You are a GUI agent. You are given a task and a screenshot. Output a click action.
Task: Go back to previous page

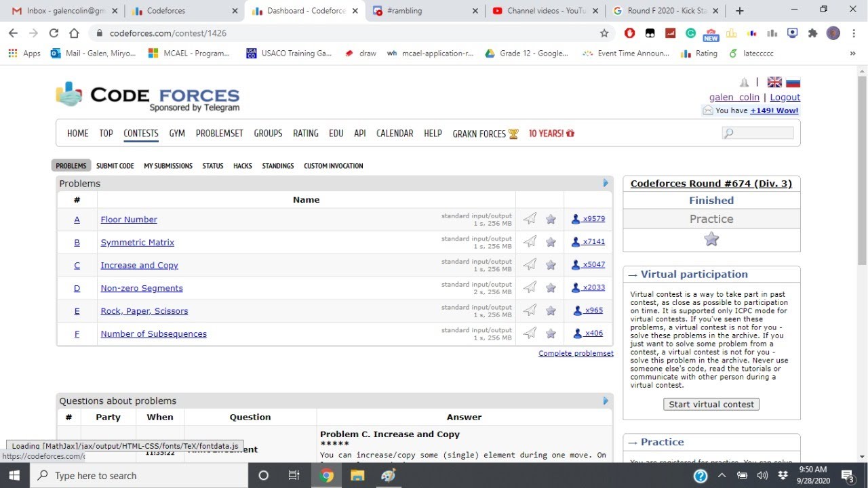click(13, 33)
